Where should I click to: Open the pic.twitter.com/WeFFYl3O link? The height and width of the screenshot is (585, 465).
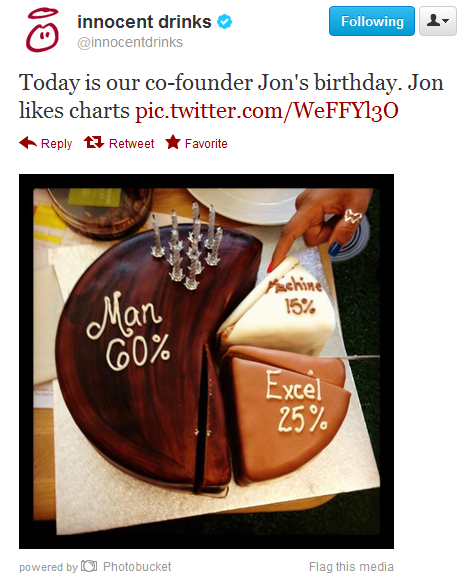click(266, 110)
